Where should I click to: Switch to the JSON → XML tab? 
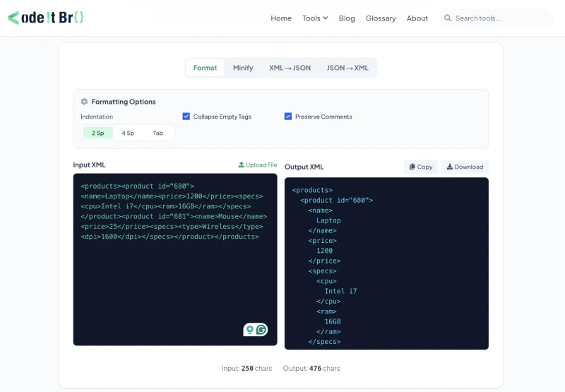[x=347, y=68]
